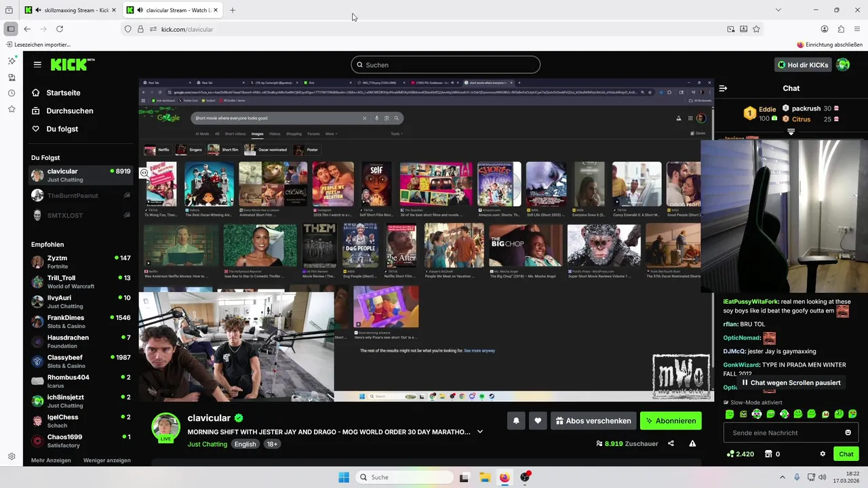Open the user profile avatar in Kick header
868x488 pixels.
coord(843,64)
